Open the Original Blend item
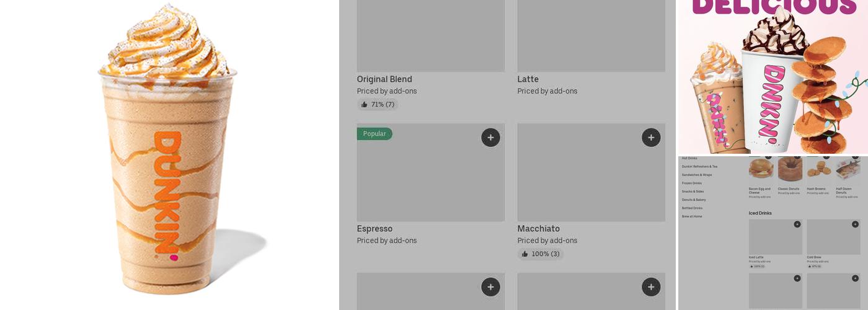The width and height of the screenshot is (868, 310). tap(384, 79)
